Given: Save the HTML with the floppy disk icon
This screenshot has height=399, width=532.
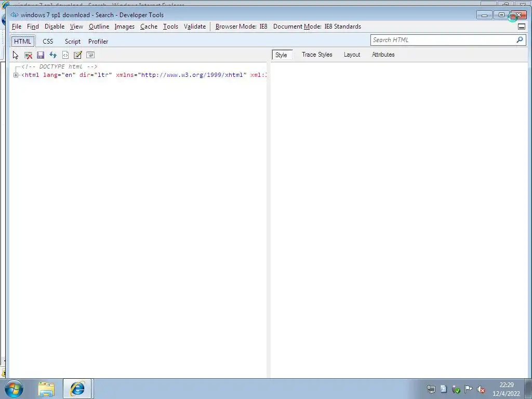Looking at the screenshot, I should click(41, 55).
